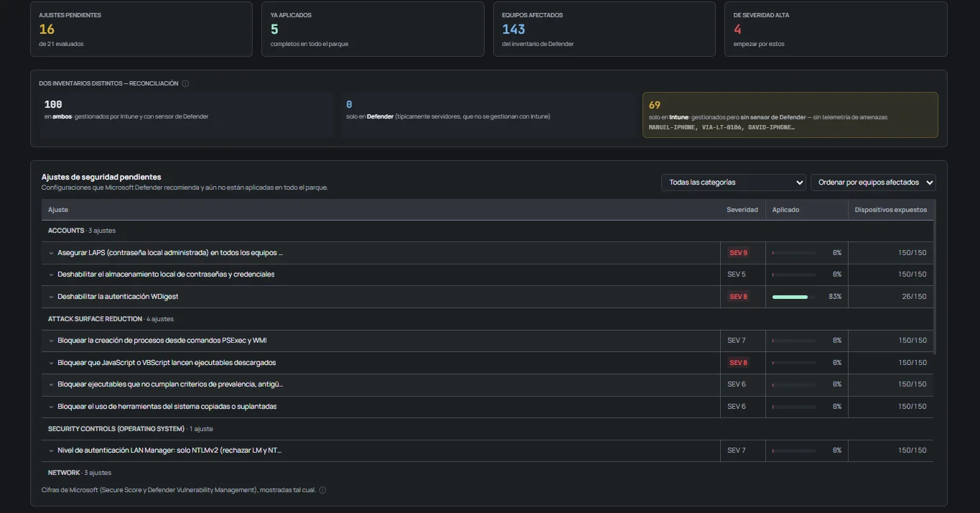The image size is (980, 513).
Task: Select the Ya aplicados 5 card
Action: click(x=373, y=29)
